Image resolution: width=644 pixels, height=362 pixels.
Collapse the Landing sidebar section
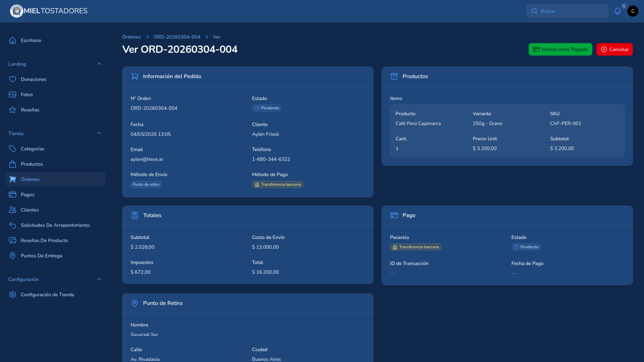pos(99,64)
